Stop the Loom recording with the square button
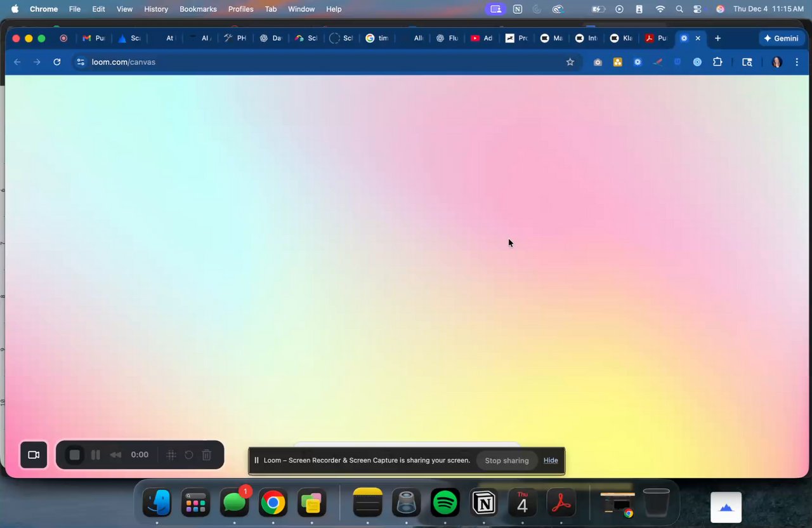Viewport: 812px width, 528px height. tap(75, 455)
